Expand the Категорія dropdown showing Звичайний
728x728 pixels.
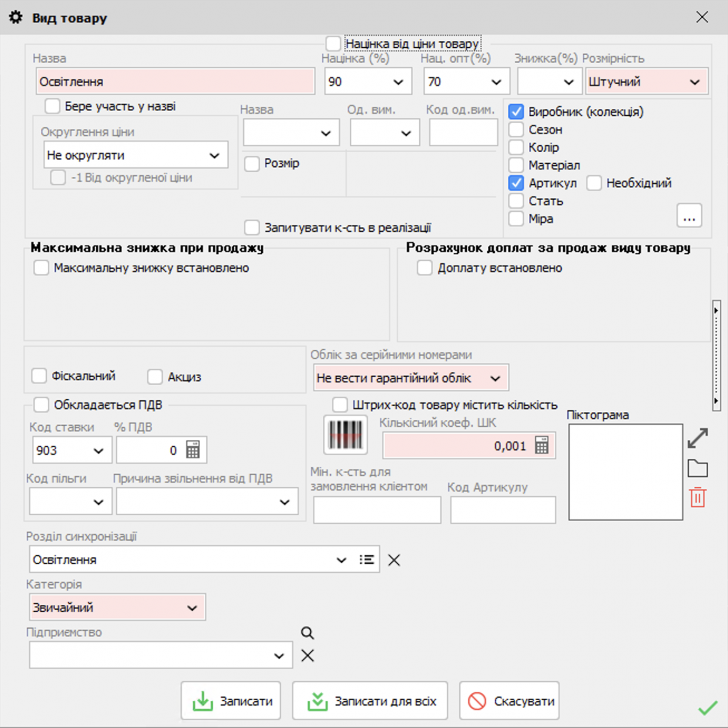pos(192,607)
